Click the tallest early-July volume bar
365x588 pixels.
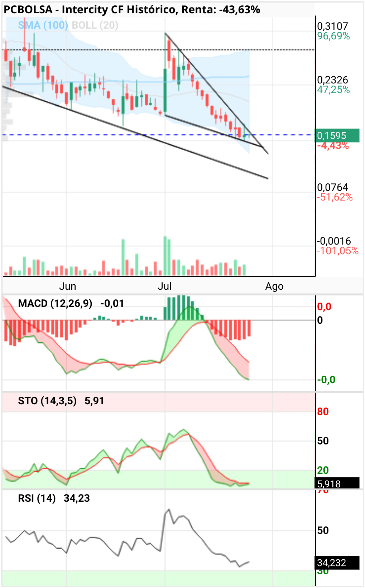[165, 256]
